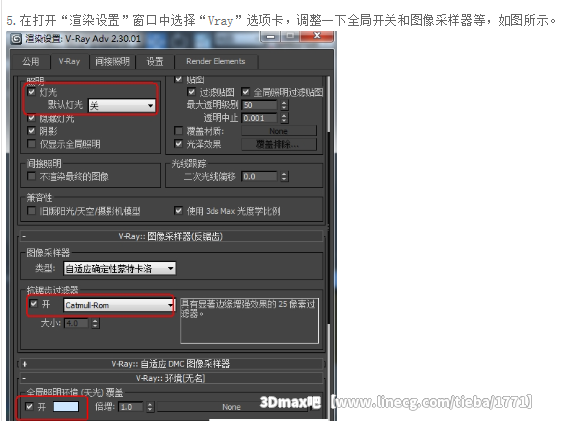This screenshot has height=421, width=572.
Task: Click the skylight light-blue color swatch
Action: (66, 406)
